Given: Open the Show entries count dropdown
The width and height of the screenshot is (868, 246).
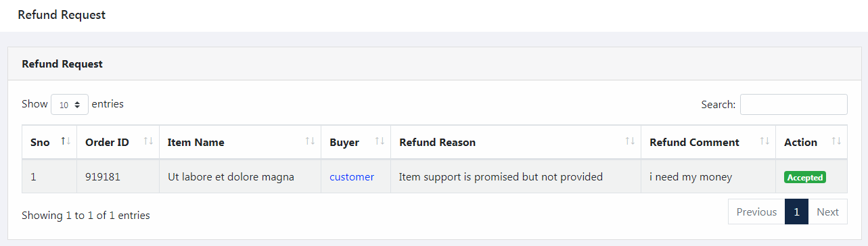Looking at the screenshot, I should [70, 105].
